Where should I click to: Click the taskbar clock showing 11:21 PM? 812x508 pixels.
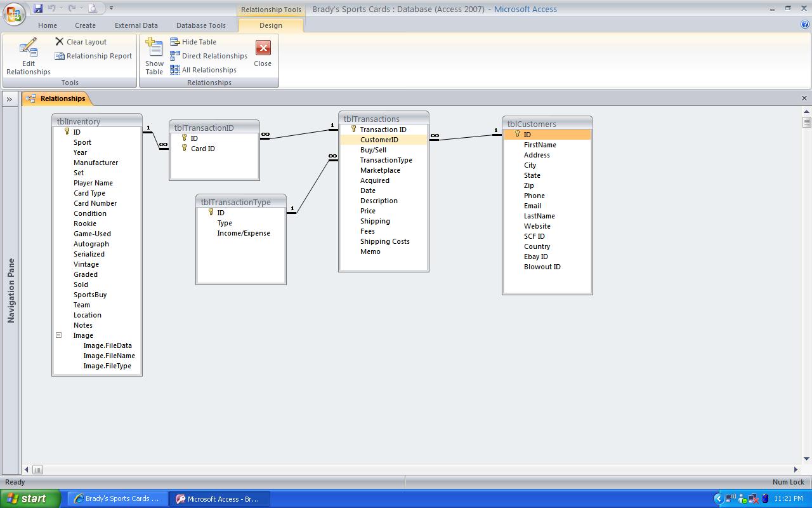tap(789, 498)
